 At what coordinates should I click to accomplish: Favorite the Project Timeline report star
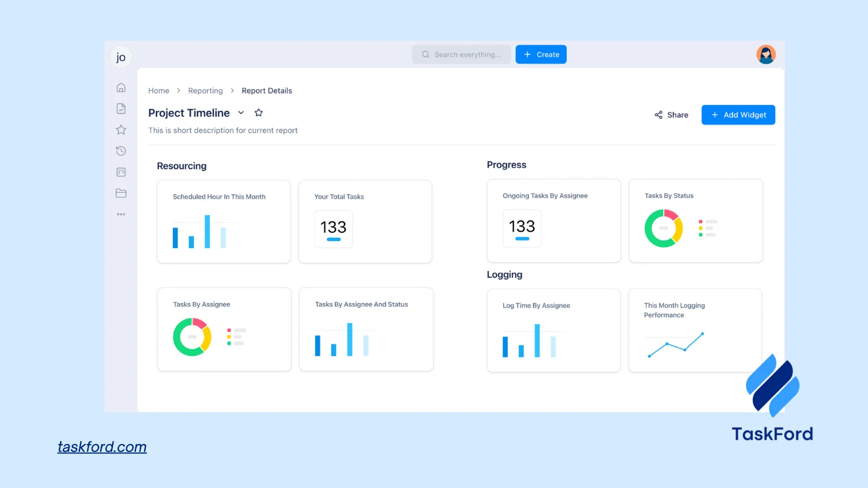tap(259, 113)
